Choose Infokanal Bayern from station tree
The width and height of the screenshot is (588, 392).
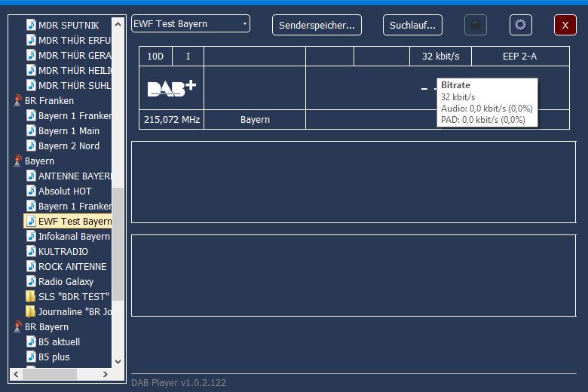click(x=73, y=236)
